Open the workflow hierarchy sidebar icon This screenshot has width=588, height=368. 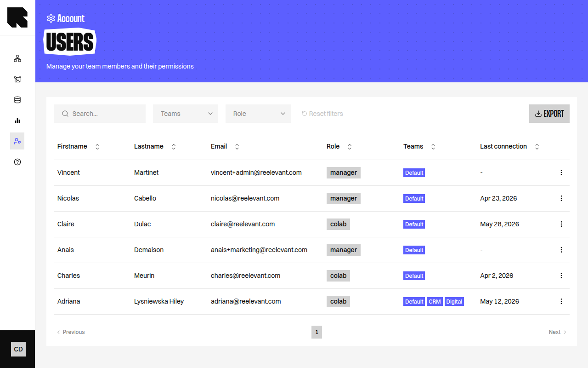click(17, 58)
